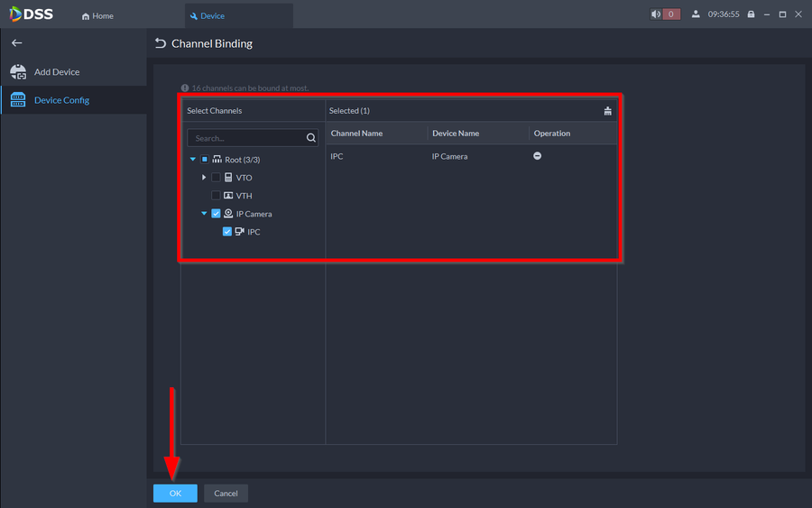Click the OK button
Screen dimensions: 812x508
coord(175,494)
